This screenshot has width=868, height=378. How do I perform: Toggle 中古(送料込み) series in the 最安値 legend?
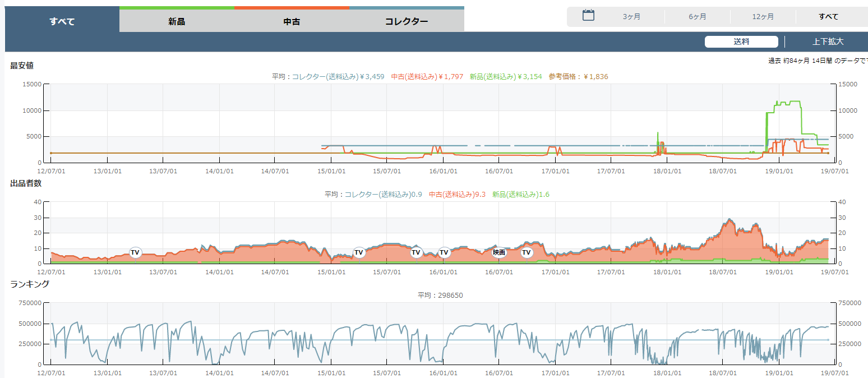(x=427, y=76)
